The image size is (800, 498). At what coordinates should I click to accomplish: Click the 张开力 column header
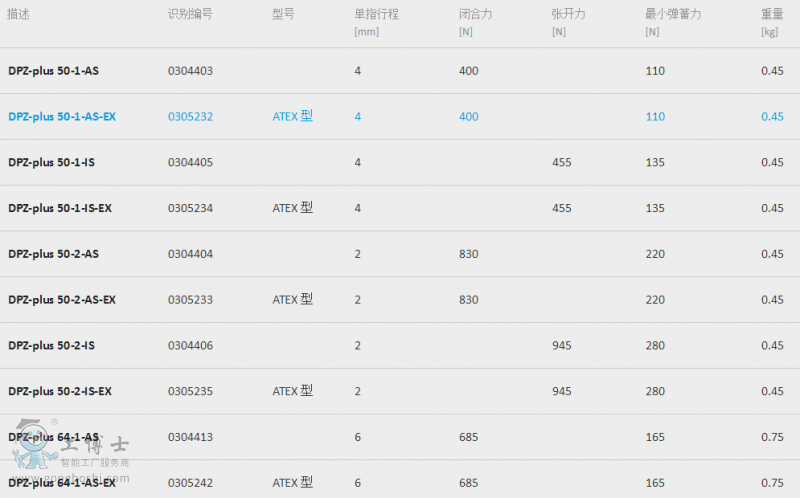[568, 14]
